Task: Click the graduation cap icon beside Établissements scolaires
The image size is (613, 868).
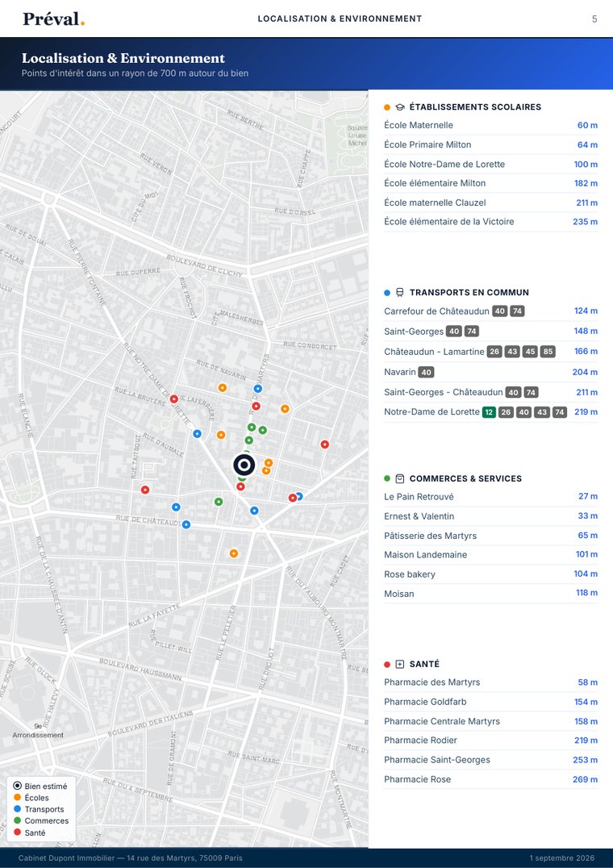Action: coord(400,107)
